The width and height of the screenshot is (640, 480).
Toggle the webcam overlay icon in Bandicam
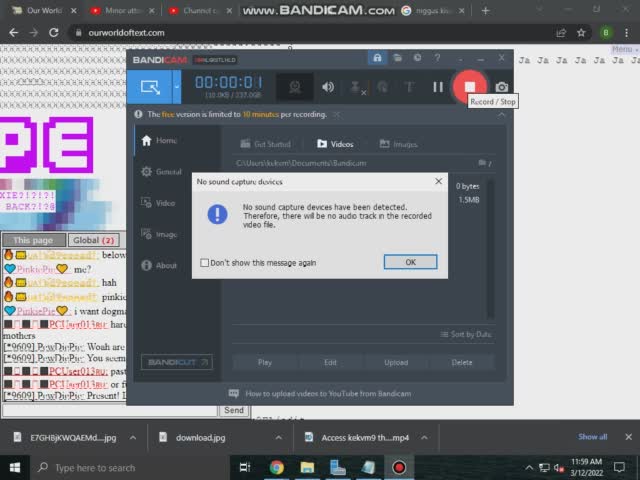(295, 87)
